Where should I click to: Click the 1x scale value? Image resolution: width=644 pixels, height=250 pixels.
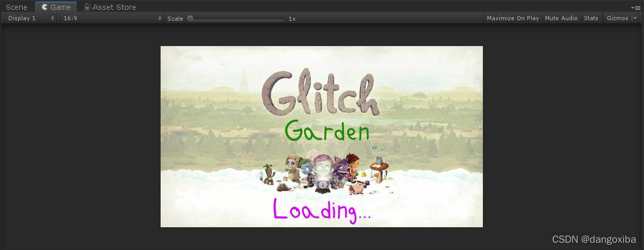[x=292, y=19]
